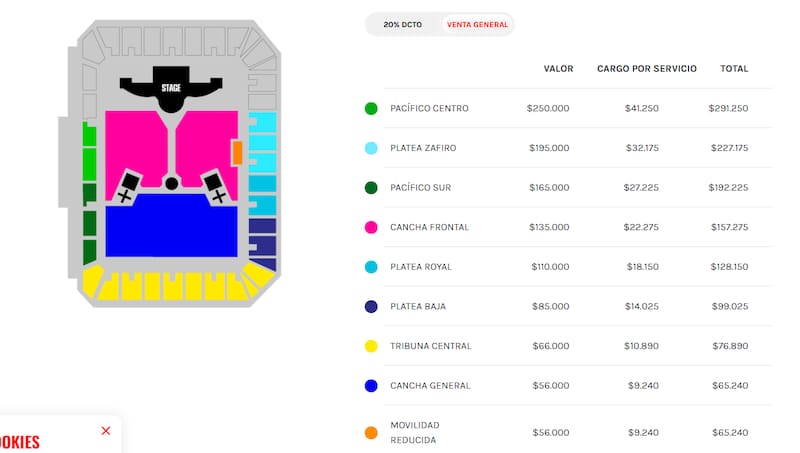
Task: Click the green Pacífico Centro color dot
Action: 371,108
